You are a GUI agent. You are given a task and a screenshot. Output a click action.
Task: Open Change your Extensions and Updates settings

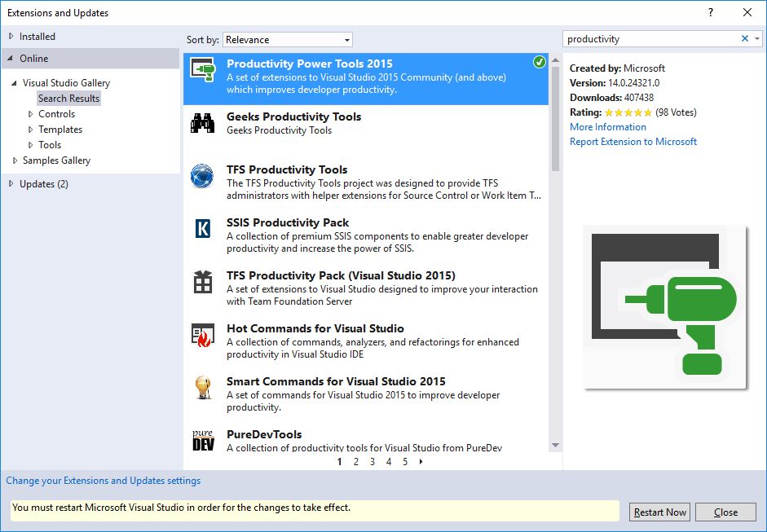(x=104, y=481)
